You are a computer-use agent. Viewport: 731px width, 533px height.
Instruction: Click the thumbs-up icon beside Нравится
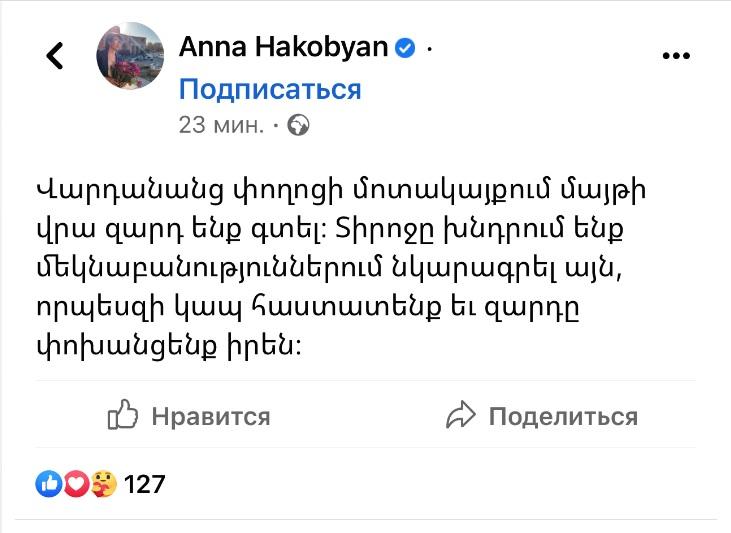[x=122, y=415]
